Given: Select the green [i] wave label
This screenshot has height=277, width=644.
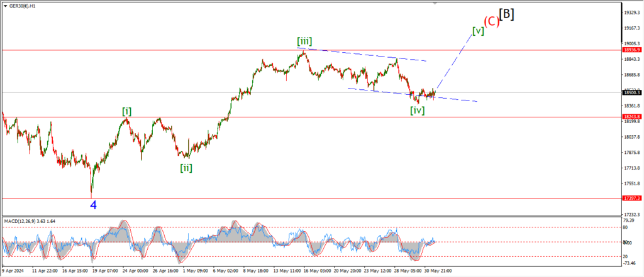Looking at the screenshot, I should [x=127, y=111].
